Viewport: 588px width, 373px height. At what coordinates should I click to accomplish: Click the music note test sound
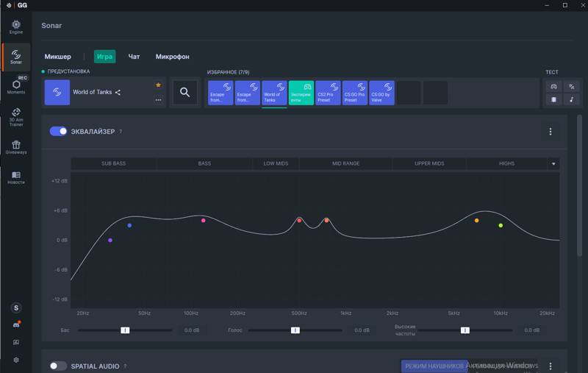tap(572, 99)
